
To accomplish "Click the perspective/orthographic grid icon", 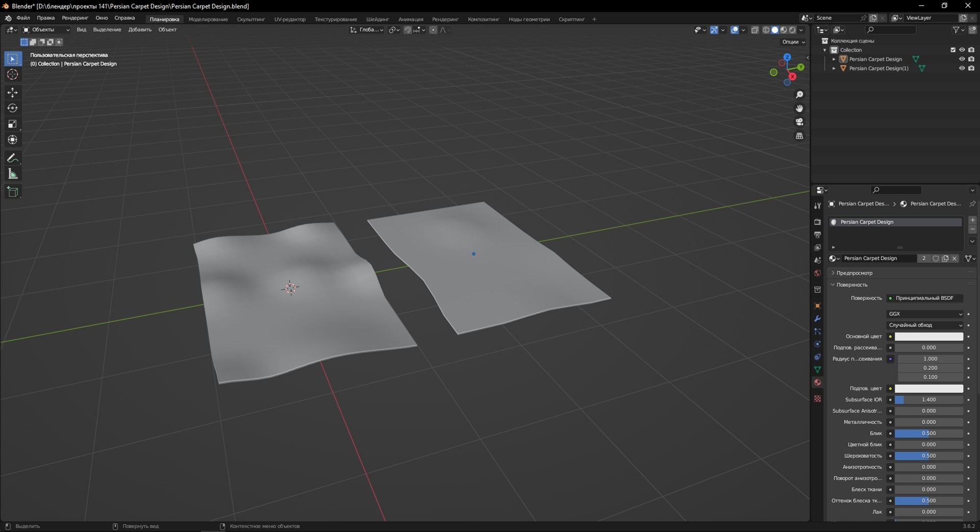I will click(x=799, y=136).
